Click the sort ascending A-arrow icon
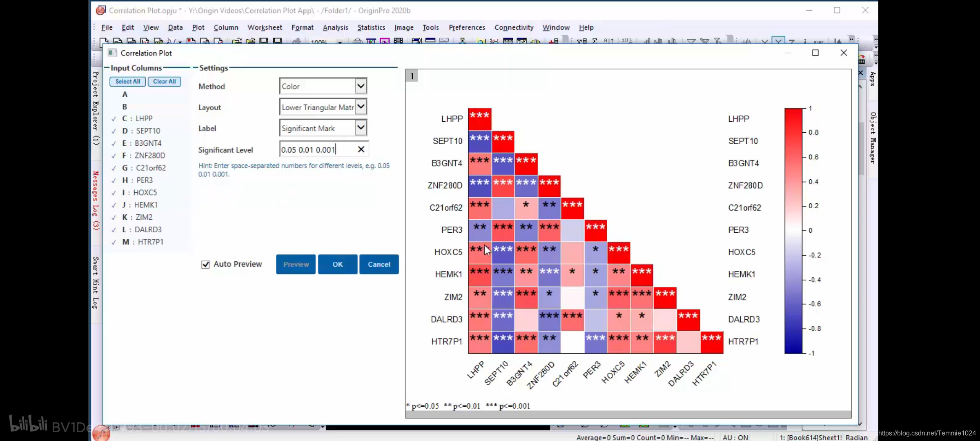The image size is (980, 441). [x=608, y=41]
